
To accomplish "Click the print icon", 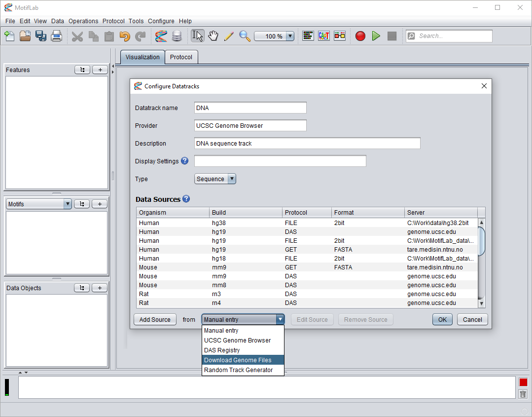I will click(57, 36).
